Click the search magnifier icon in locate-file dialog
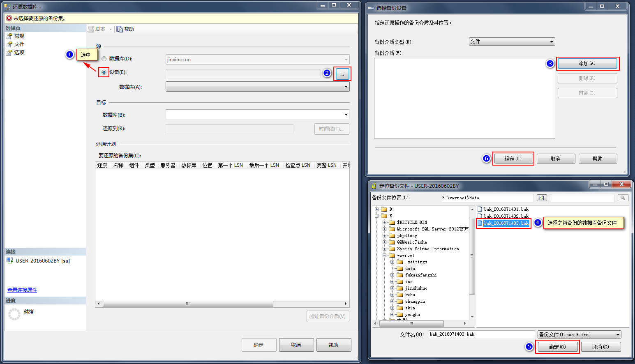Screen dimensions: 635x364 [623, 198]
